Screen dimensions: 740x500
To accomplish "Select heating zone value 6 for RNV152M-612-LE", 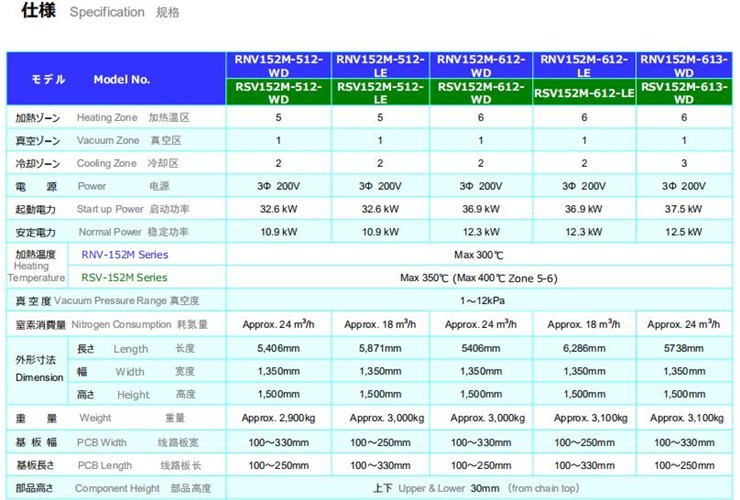I will click(x=584, y=118).
